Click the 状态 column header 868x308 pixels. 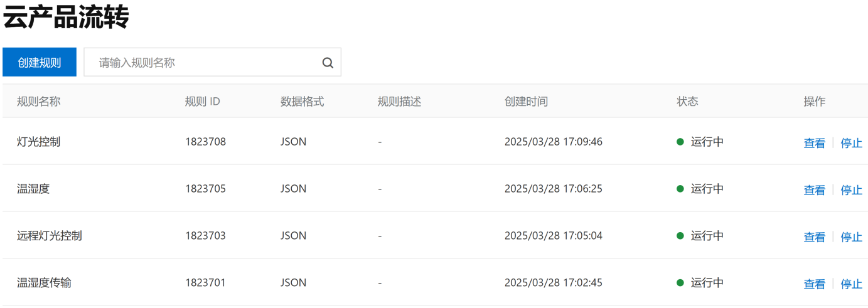(x=687, y=102)
